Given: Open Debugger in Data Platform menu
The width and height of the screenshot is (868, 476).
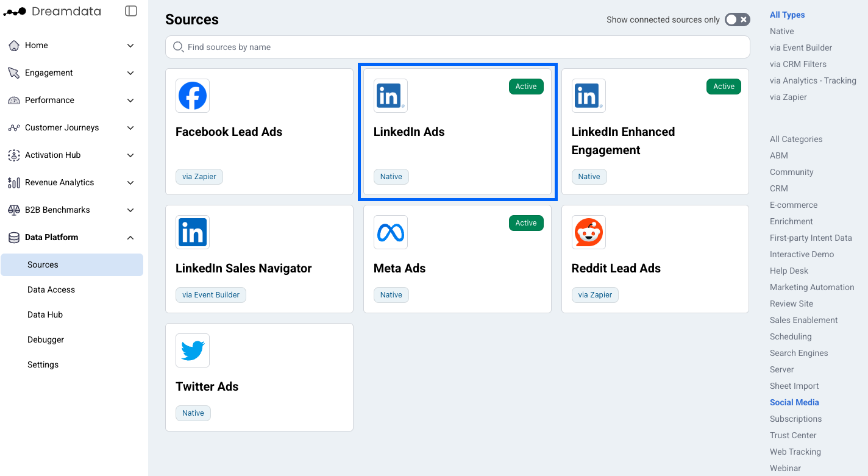Looking at the screenshot, I should point(46,339).
